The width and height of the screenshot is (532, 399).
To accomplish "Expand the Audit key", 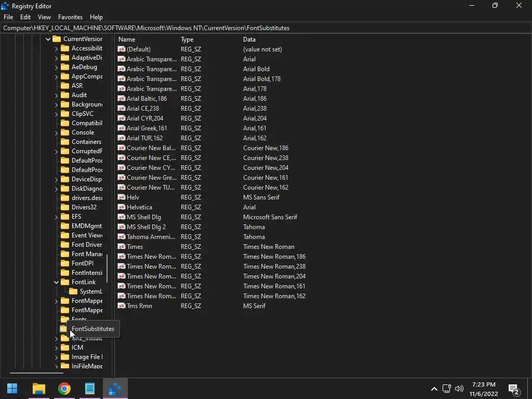I will pos(56,96).
